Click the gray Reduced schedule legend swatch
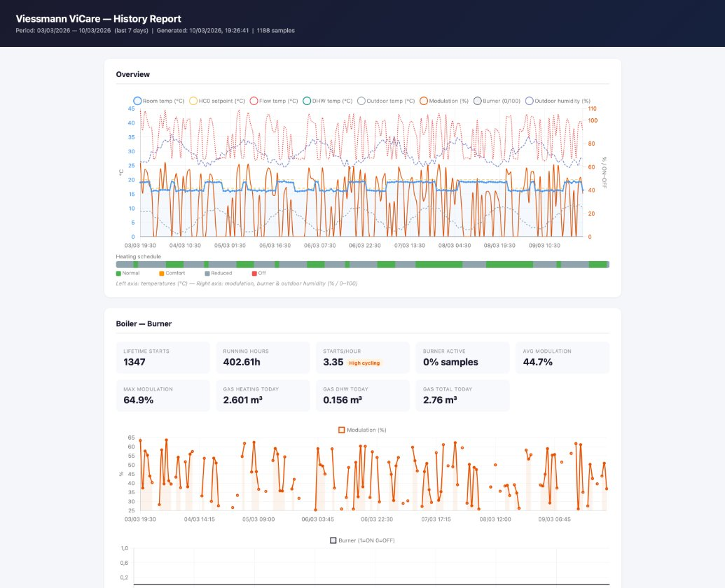The width and height of the screenshot is (725, 588). click(x=207, y=274)
